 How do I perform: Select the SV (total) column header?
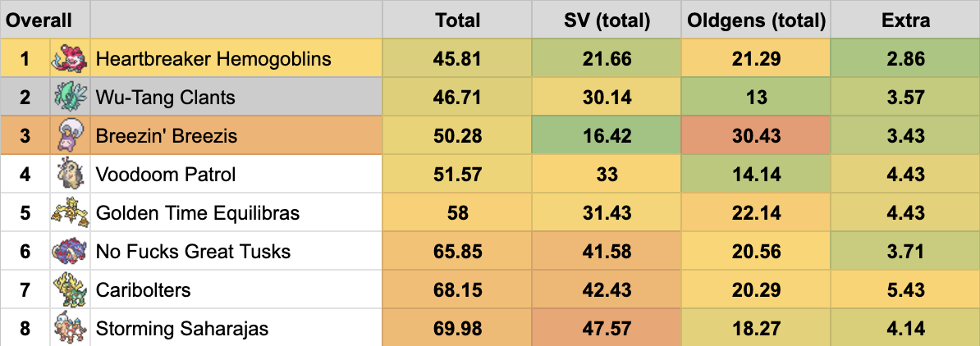(x=607, y=20)
